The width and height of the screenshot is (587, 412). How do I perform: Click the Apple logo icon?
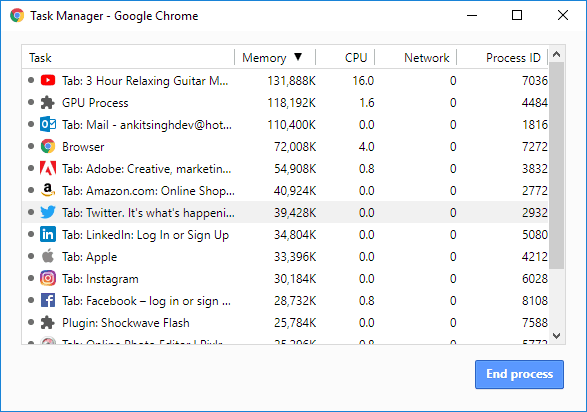(x=48, y=256)
